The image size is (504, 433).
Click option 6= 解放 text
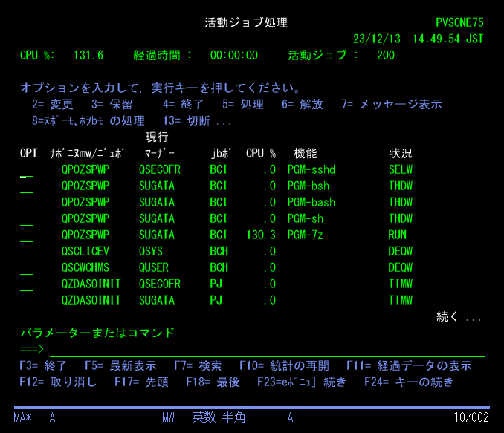[302, 105]
